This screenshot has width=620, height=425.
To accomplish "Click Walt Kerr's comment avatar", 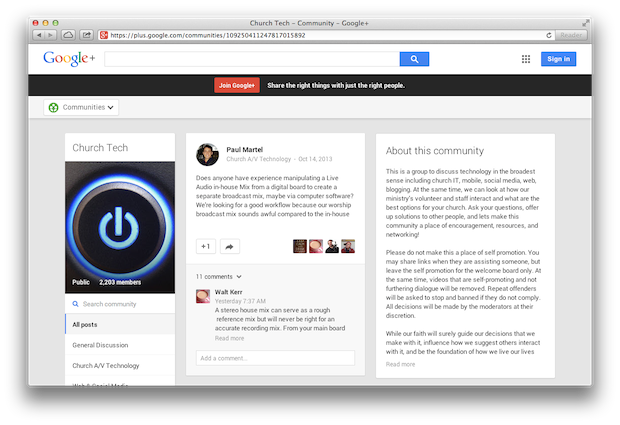I will (x=203, y=296).
